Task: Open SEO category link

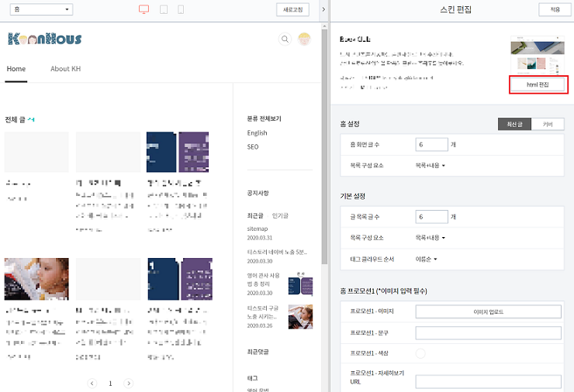Action: coord(253,146)
